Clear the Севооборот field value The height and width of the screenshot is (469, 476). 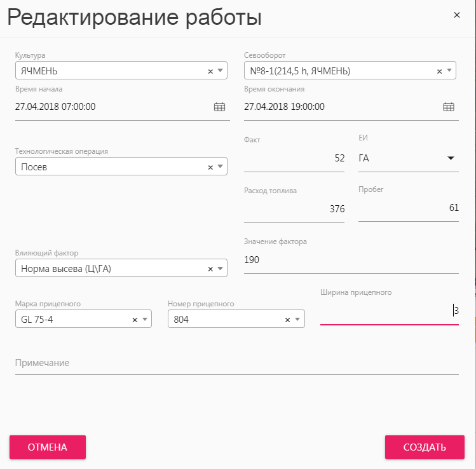pyautogui.click(x=439, y=72)
